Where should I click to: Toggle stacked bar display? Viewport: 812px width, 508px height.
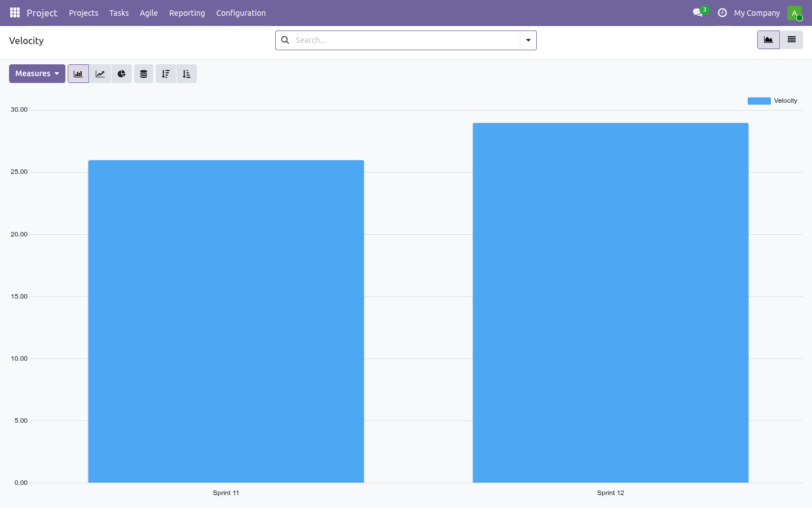(144, 74)
